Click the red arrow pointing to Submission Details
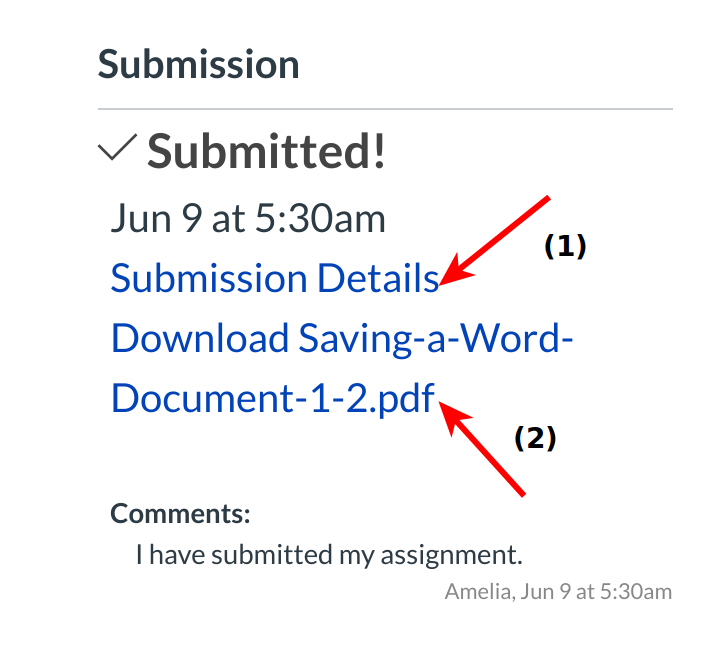The height and width of the screenshot is (666, 720). click(497, 239)
